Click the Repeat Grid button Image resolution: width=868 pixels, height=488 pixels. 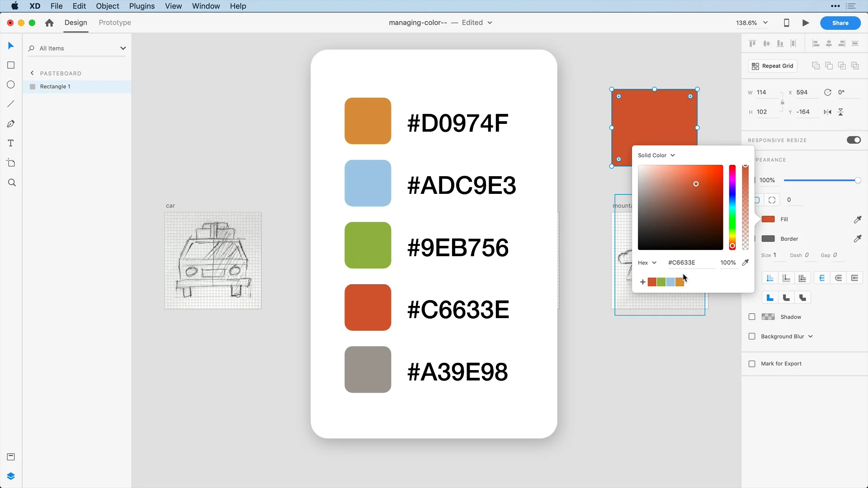click(773, 66)
